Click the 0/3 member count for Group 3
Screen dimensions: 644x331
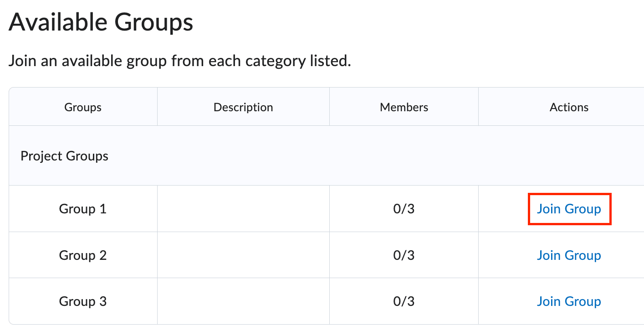click(404, 301)
